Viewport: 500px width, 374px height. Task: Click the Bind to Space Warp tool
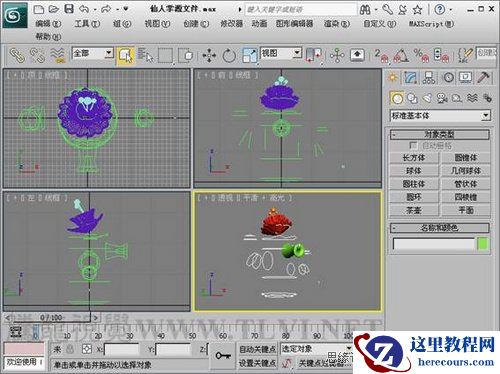pyautogui.click(x=58, y=55)
